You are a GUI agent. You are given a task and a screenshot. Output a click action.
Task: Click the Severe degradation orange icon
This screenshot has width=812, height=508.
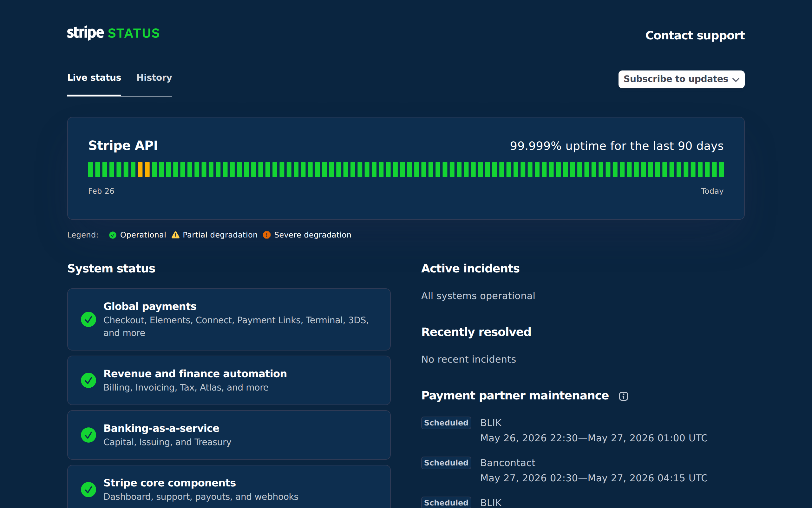[267, 235]
